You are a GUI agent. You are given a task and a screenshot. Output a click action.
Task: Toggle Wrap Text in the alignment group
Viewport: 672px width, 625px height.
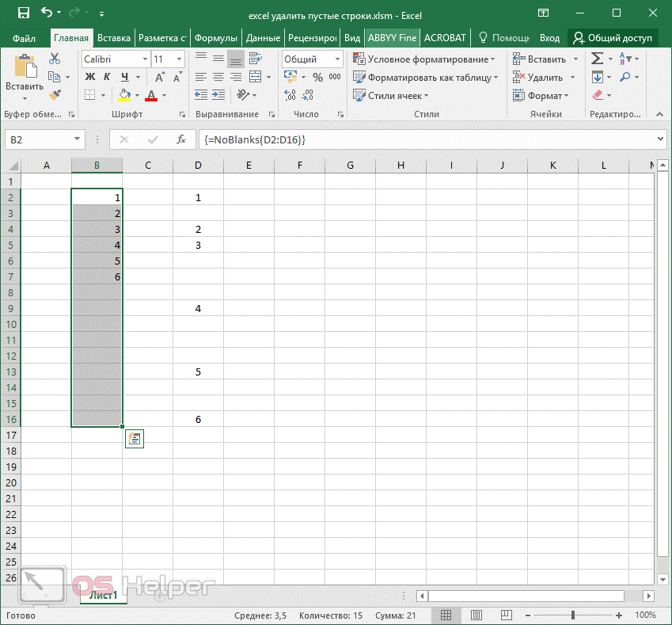(255, 59)
